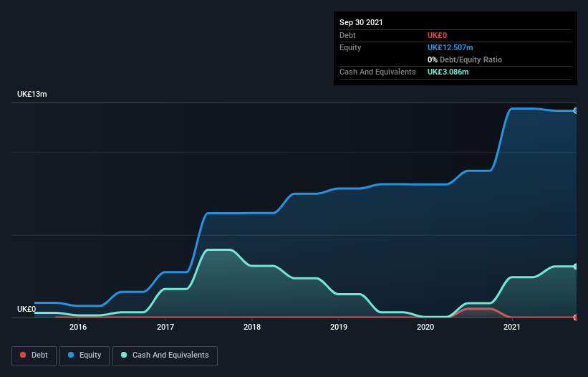Click the Cash And Equivalents end data point
The image size is (588, 377).
tap(576, 267)
